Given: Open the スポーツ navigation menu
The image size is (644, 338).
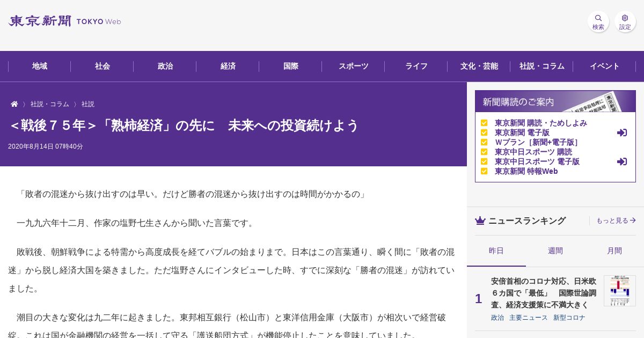Looking at the screenshot, I should click(354, 67).
